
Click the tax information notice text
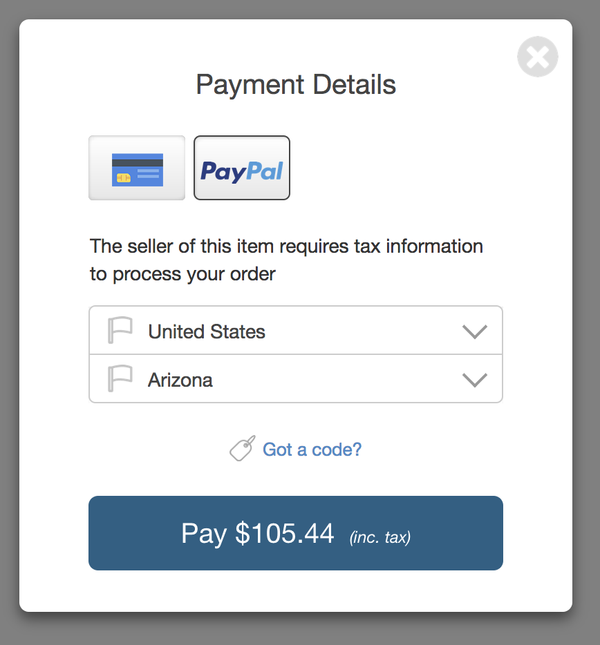[286, 259]
